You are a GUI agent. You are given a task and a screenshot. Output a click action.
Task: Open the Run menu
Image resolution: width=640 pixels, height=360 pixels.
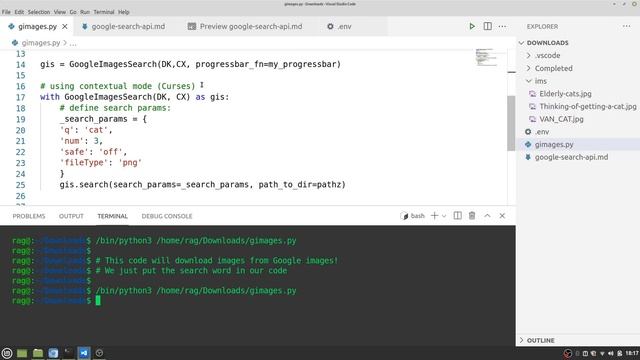click(85, 12)
